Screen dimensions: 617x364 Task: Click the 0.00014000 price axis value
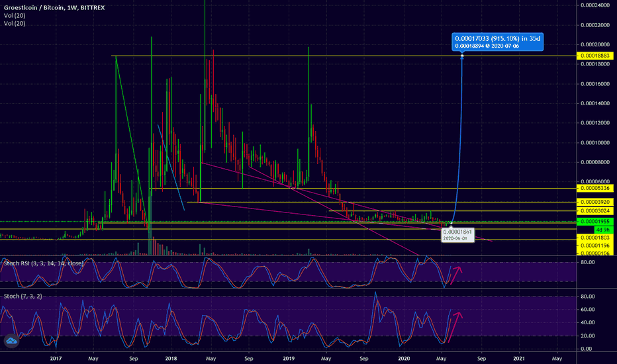(x=595, y=103)
